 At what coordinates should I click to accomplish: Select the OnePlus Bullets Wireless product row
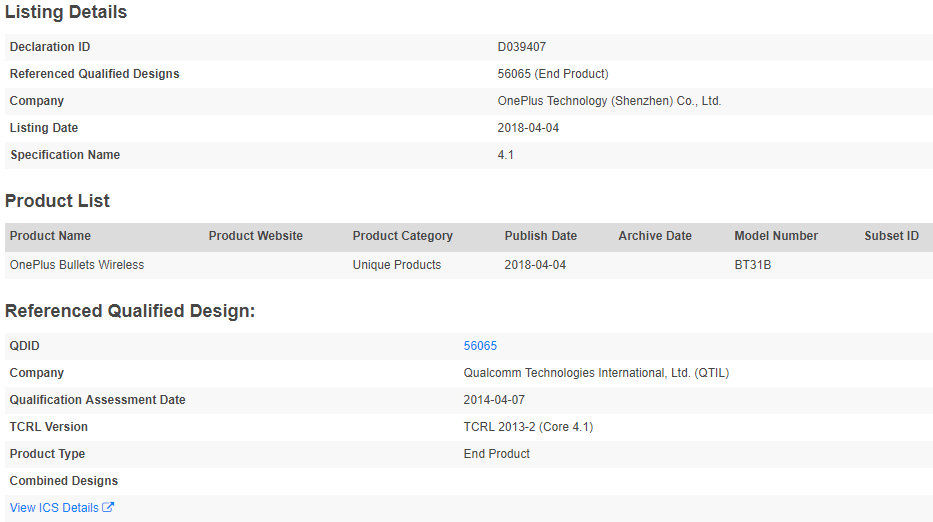pos(77,265)
